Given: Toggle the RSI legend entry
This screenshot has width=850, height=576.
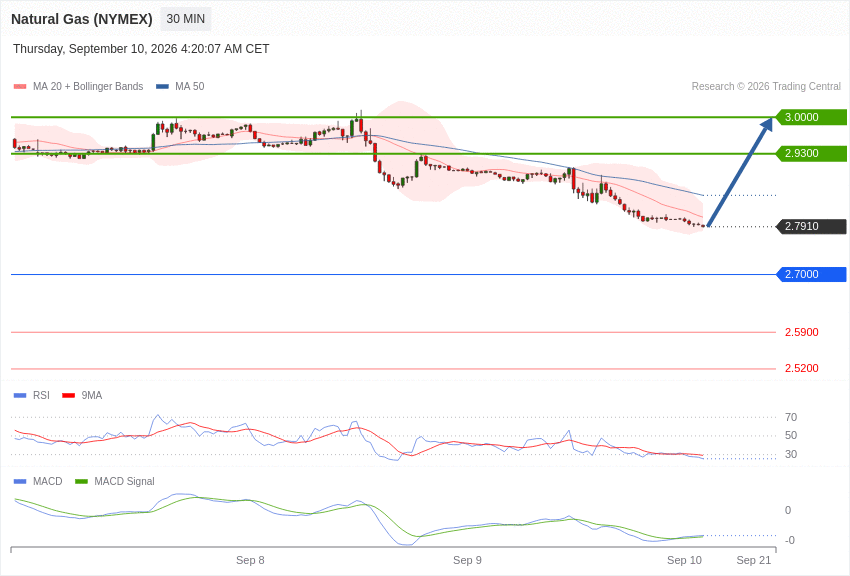Looking at the screenshot, I should click(x=31, y=396).
